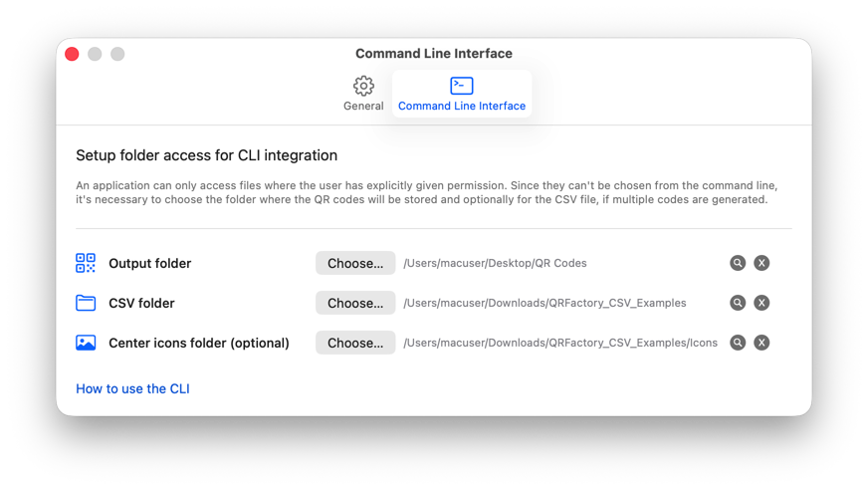This screenshot has height=490, width=868.
Task: Reveal Center icons folder in Finder
Action: pyautogui.click(x=738, y=343)
